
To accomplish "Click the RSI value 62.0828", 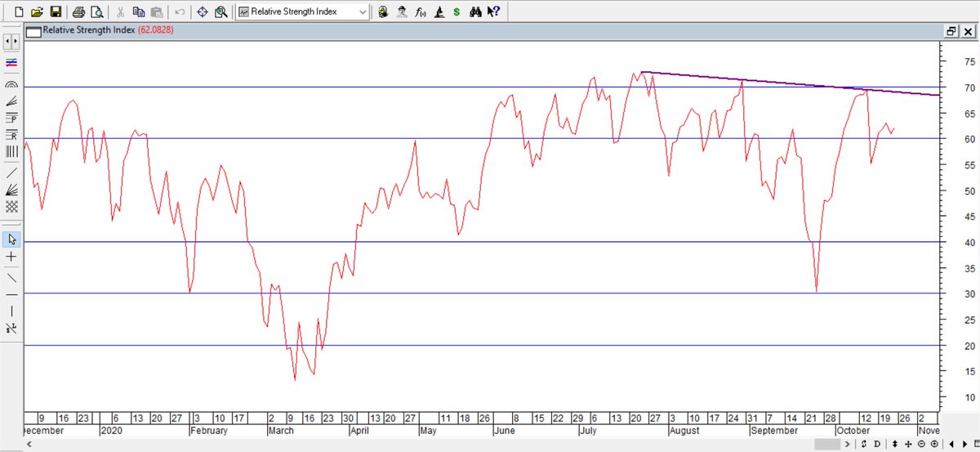I will click(x=155, y=31).
